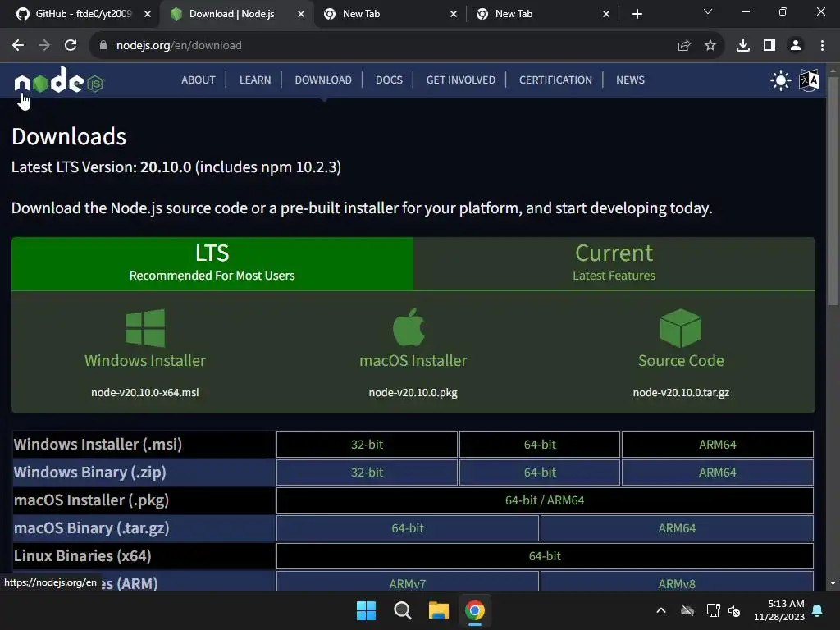Toggle the Chrome side panel icon

[x=769, y=46]
